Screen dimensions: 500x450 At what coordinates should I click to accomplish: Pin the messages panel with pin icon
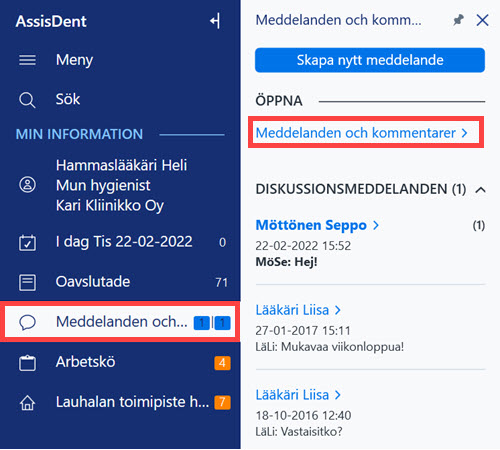(458, 20)
